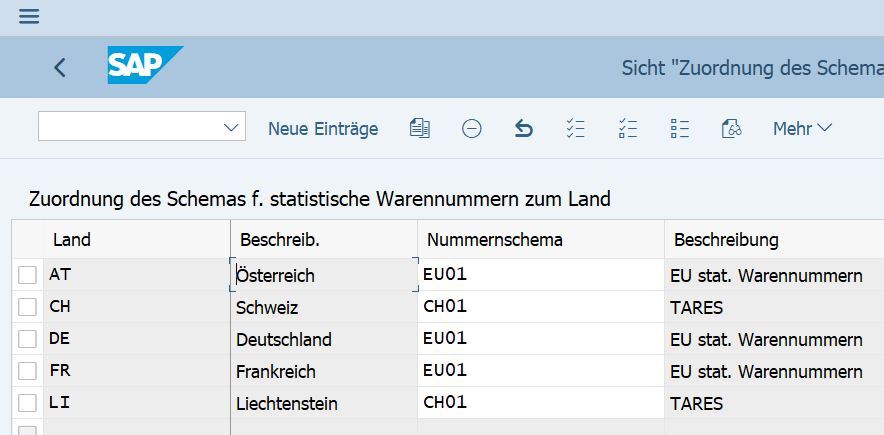Click the select block icon
The width and height of the screenshot is (884, 435).
pos(628,128)
